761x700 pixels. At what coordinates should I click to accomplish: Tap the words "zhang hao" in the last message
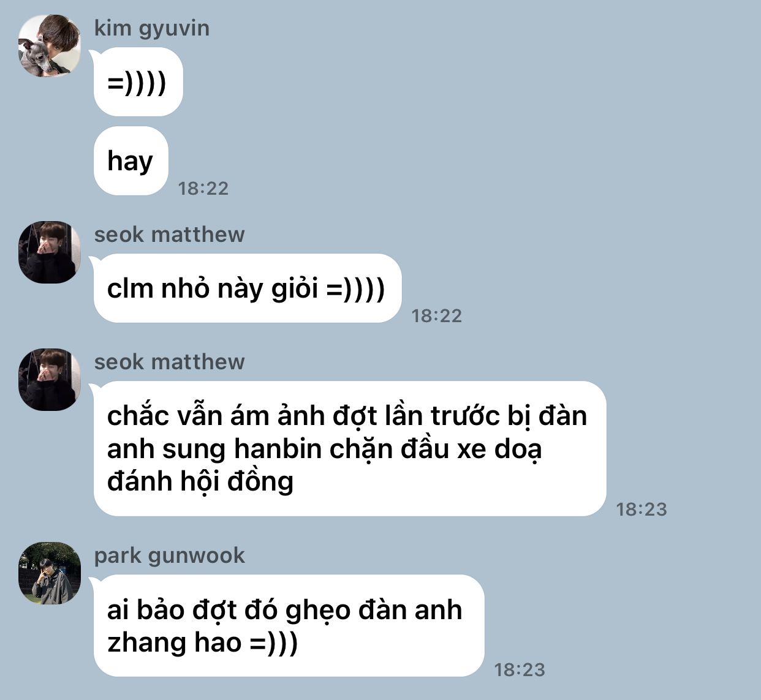pyautogui.click(x=175, y=643)
